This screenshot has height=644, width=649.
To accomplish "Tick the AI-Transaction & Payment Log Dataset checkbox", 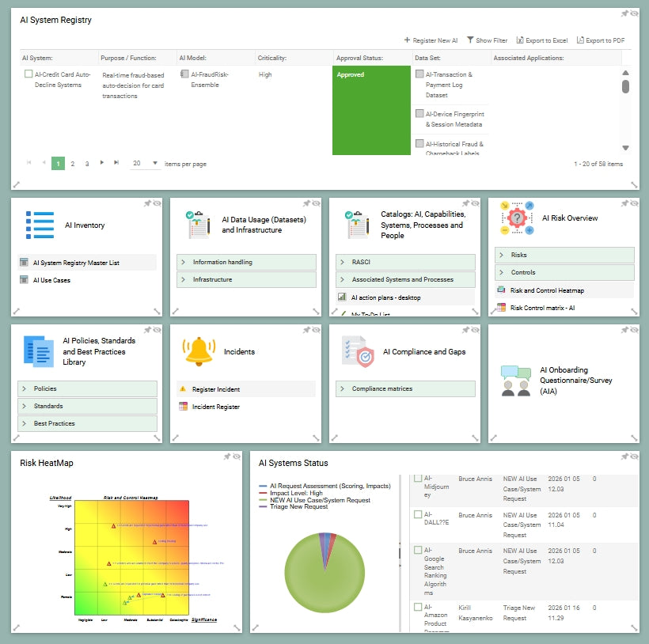I will (x=419, y=74).
